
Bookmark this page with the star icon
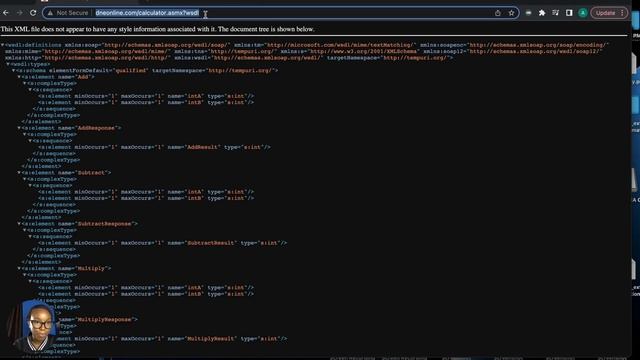511,13
